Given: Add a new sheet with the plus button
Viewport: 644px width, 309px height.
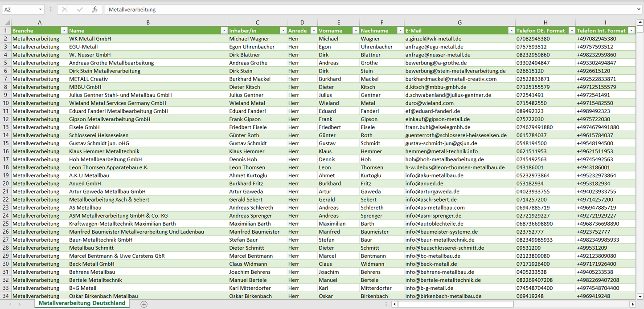Looking at the screenshot, I should (x=144, y=304).
